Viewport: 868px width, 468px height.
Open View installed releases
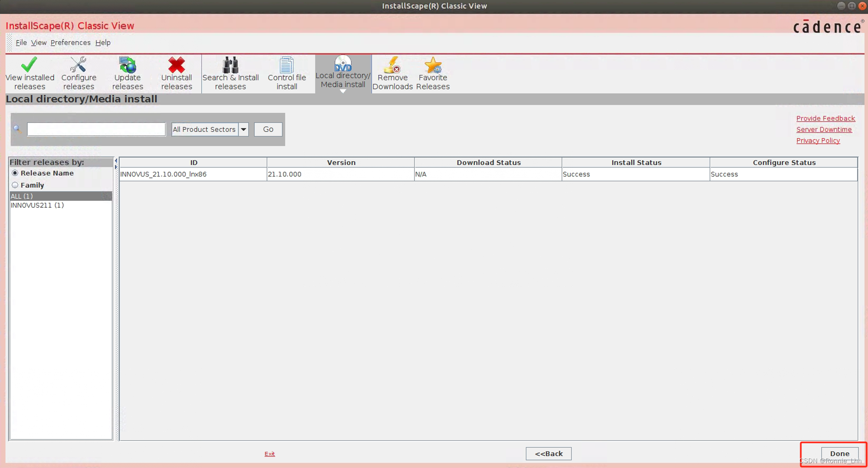[x=30, y=73]
